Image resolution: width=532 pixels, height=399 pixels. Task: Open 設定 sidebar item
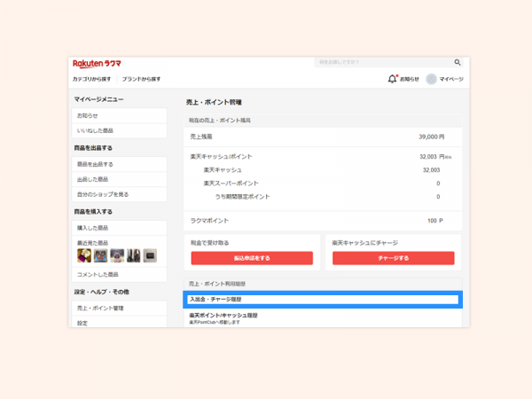[x=120, y=323]
